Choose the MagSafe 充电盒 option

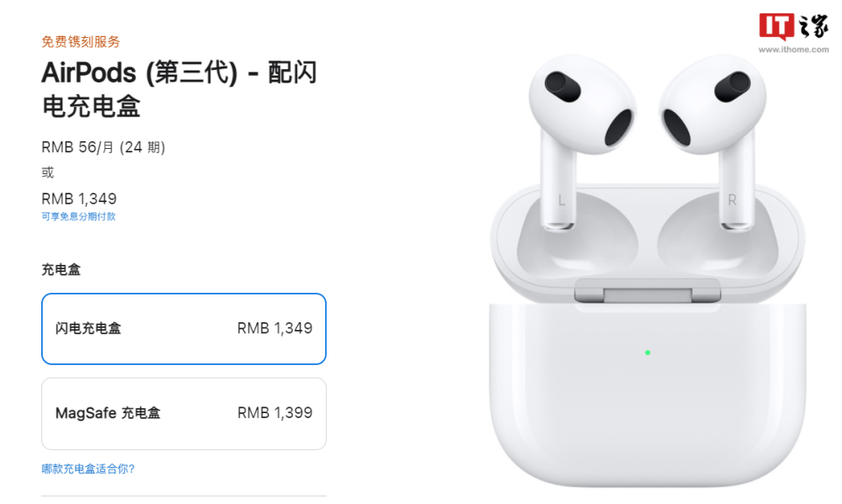[184, 413]
